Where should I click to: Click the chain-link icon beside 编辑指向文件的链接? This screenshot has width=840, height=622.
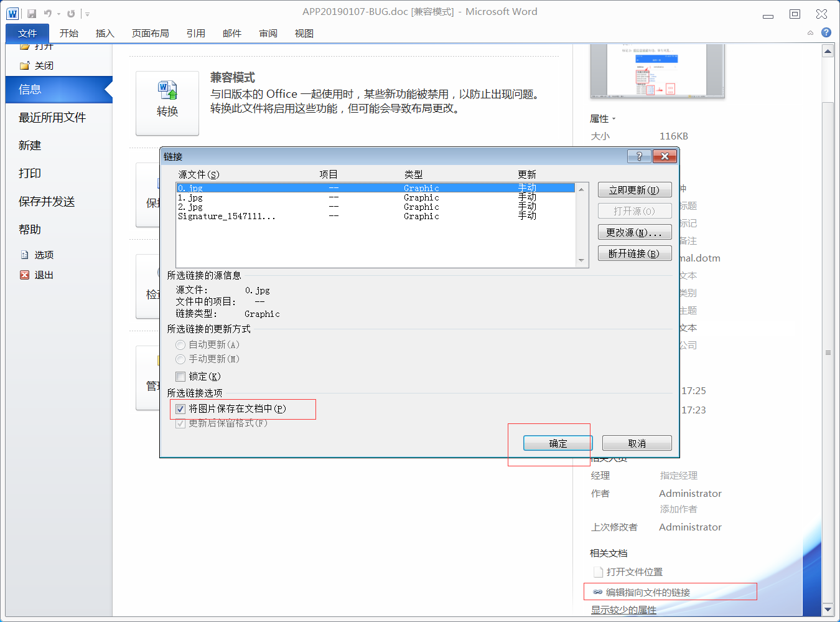pos(597,592)
